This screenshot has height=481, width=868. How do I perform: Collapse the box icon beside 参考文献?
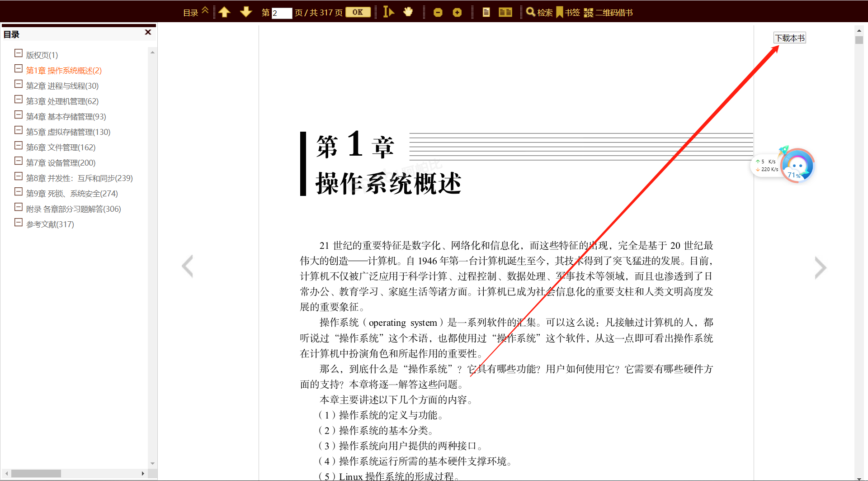(19, 223)
